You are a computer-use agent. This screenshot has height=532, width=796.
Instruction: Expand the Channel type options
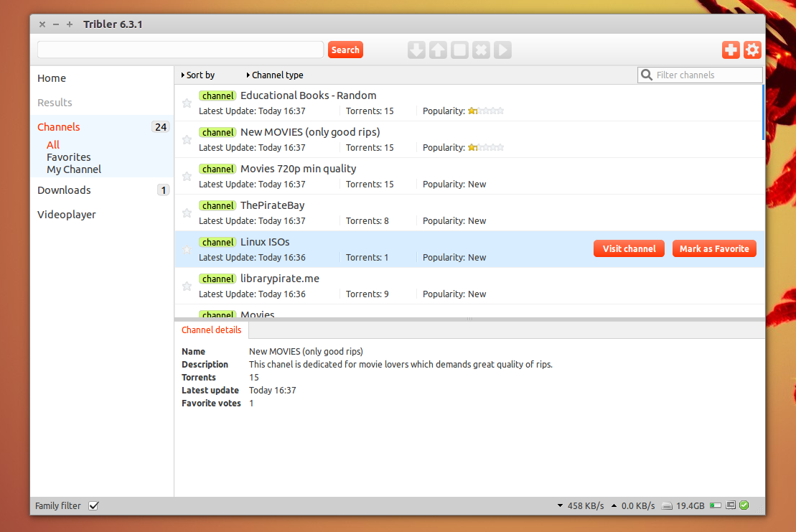275,75
